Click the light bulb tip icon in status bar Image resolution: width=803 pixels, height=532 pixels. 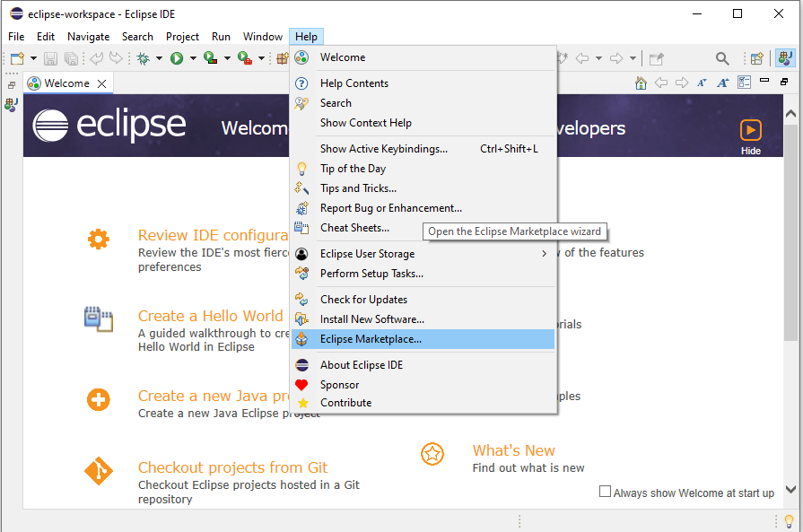(789, 521)
